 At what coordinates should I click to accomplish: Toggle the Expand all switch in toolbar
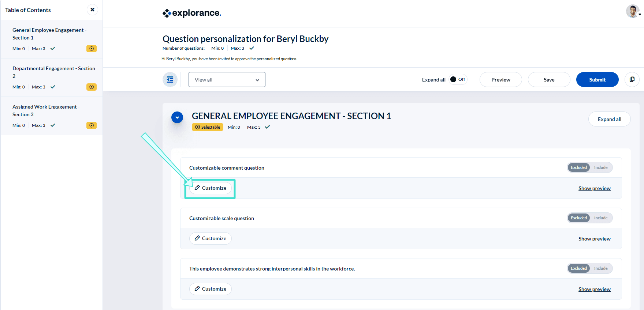(x=458, y=80)
